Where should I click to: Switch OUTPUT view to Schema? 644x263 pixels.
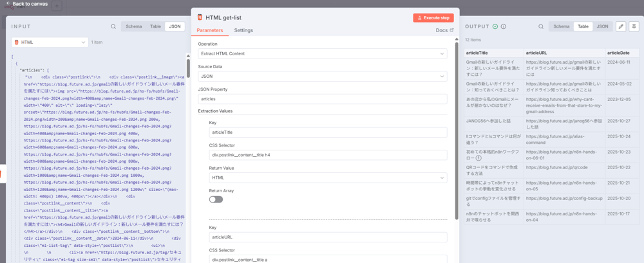562,26
